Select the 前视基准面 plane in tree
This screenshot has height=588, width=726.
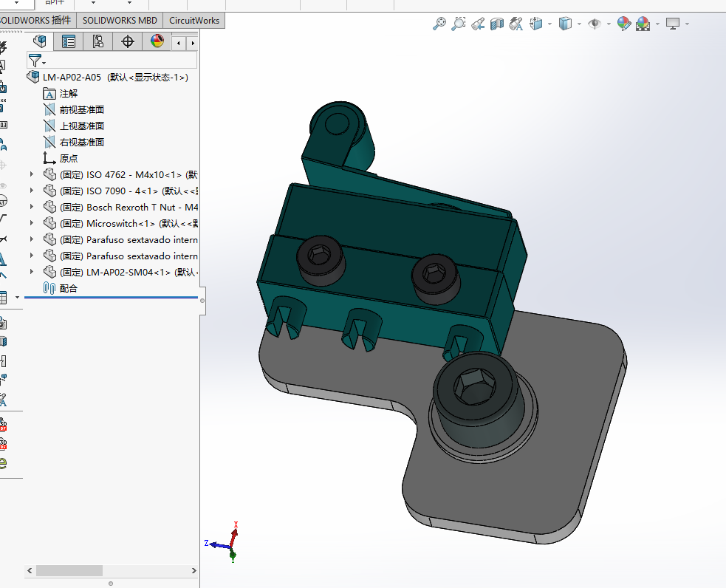[x=81, y=109]
